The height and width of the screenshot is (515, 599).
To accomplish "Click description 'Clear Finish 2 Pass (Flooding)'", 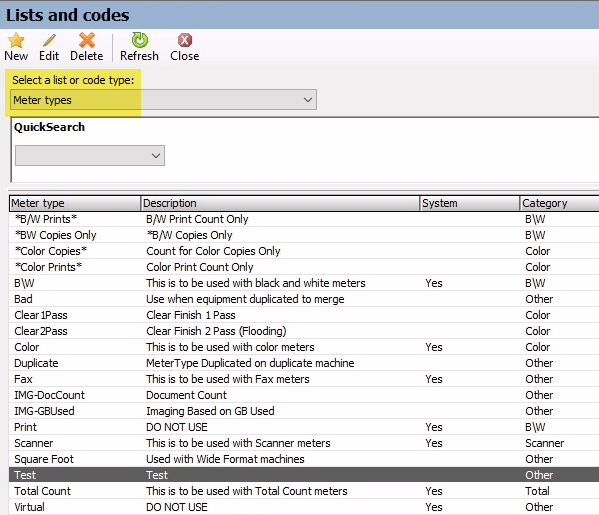I will pos(216,331).
